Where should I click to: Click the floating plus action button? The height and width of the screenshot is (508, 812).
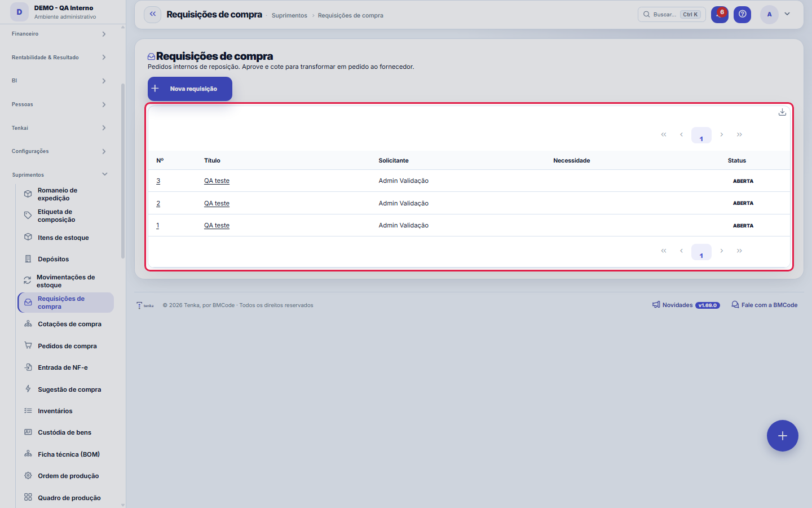[782, 436]
